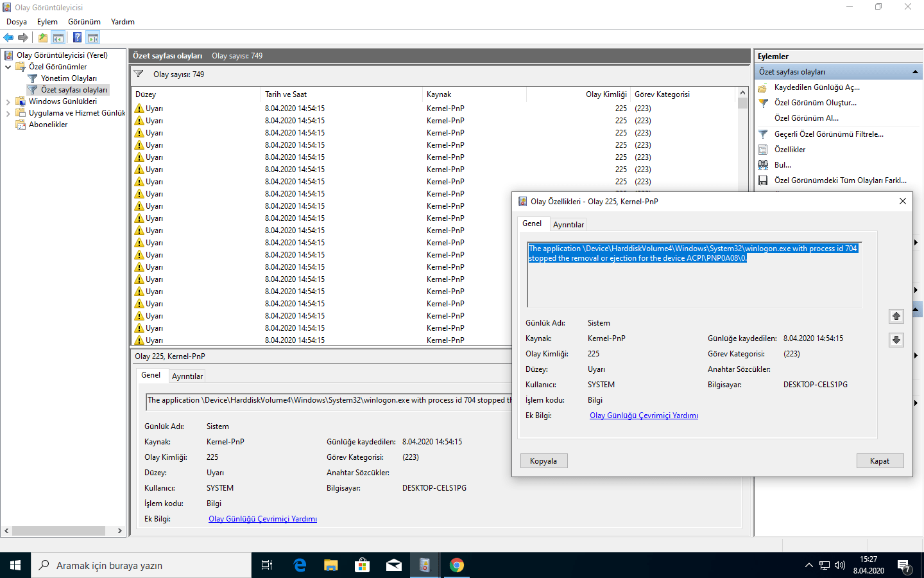The width and height of the screenshot is (924, 578).
Task: Sort events by Tarih ve Saat column header
Action: 341,94
